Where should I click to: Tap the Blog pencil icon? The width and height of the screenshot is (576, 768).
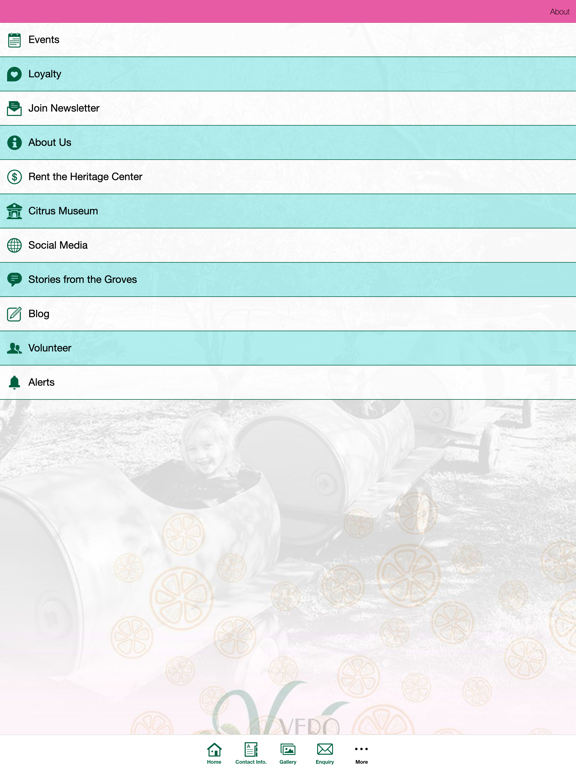tap(14, 314)
